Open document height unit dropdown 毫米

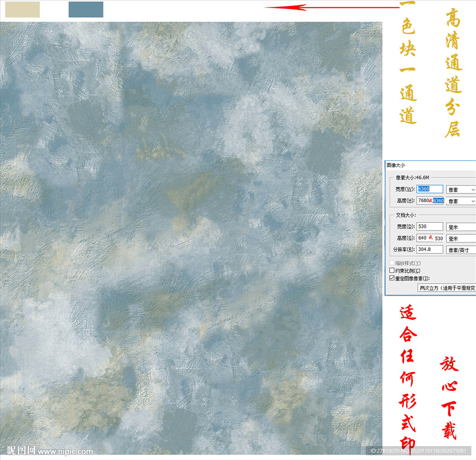pos(461,239)
